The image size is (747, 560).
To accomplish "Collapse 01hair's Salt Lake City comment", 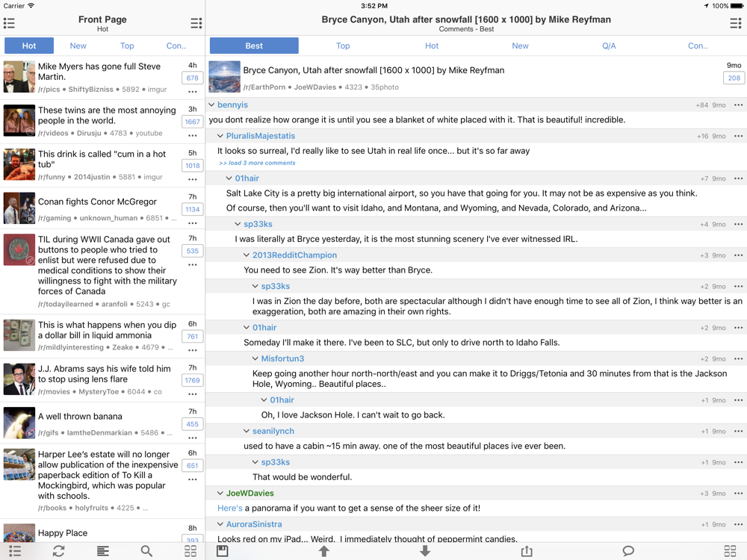I will [x=229, y=178].
